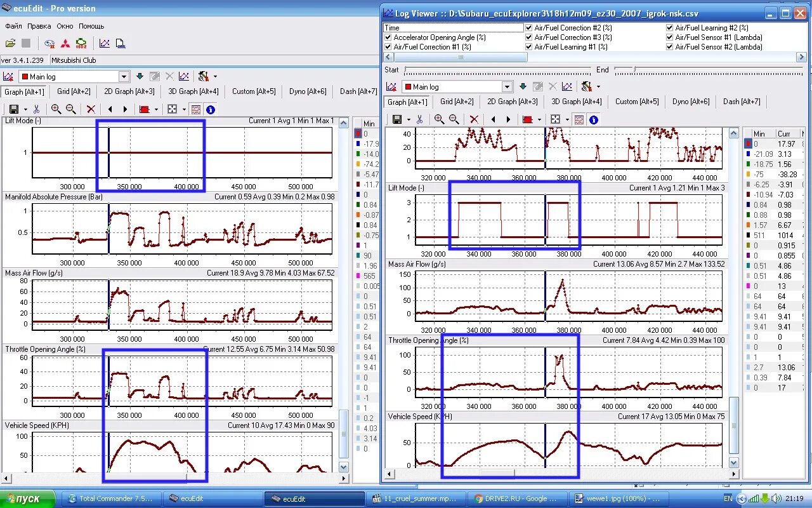Click the EN language indicator in system tray

[x=728, y=498]
